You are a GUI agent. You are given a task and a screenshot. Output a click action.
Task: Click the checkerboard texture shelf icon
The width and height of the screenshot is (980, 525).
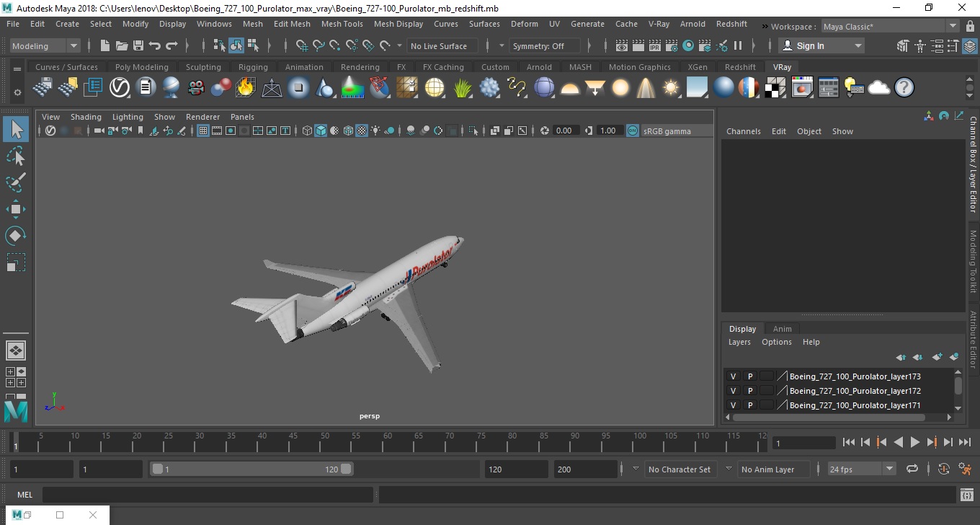pyautogui.click(x=775, y=88)
